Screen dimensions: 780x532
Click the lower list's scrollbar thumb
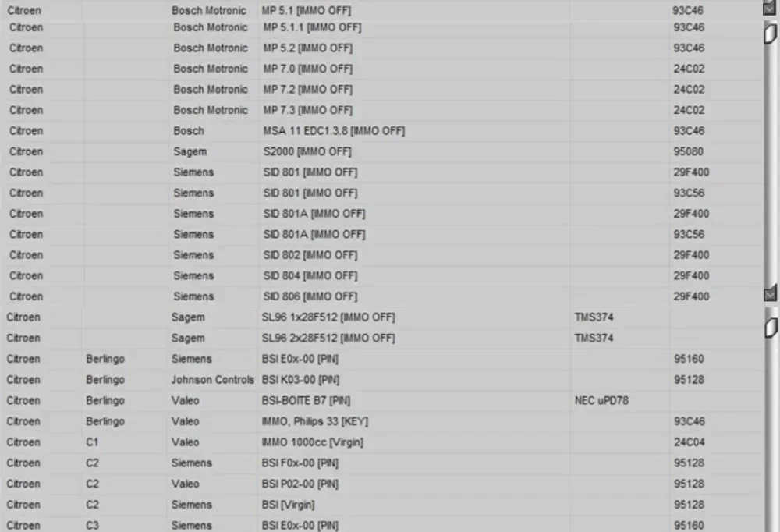coord(771,328)
